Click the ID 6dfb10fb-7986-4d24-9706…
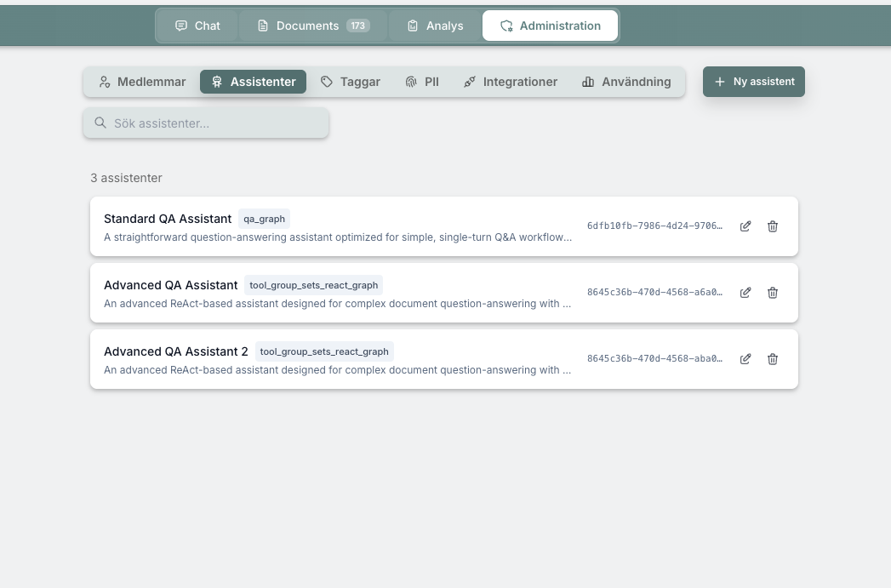 pos(654,225)
